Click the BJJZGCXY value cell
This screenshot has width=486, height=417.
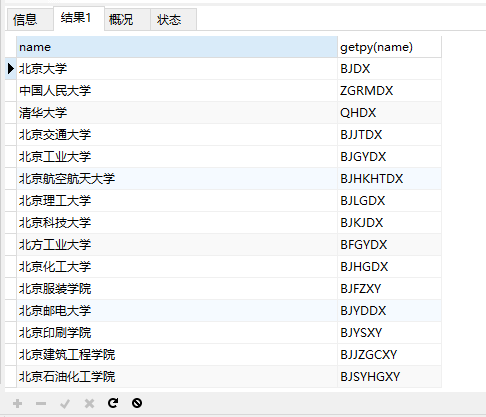click(x=389, y=355)
